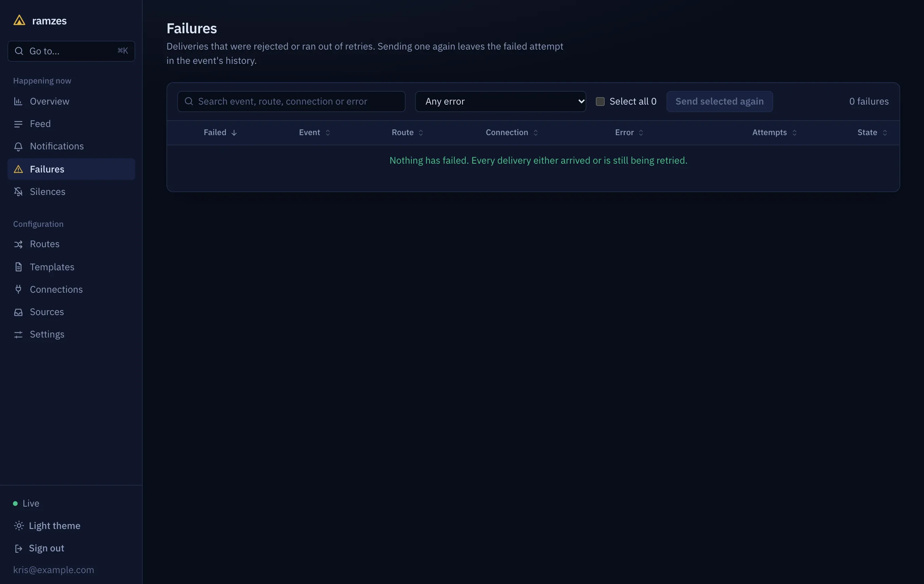
Task: Sort by the Event column header
Action: pyautogui.click(x=315, y=132)
